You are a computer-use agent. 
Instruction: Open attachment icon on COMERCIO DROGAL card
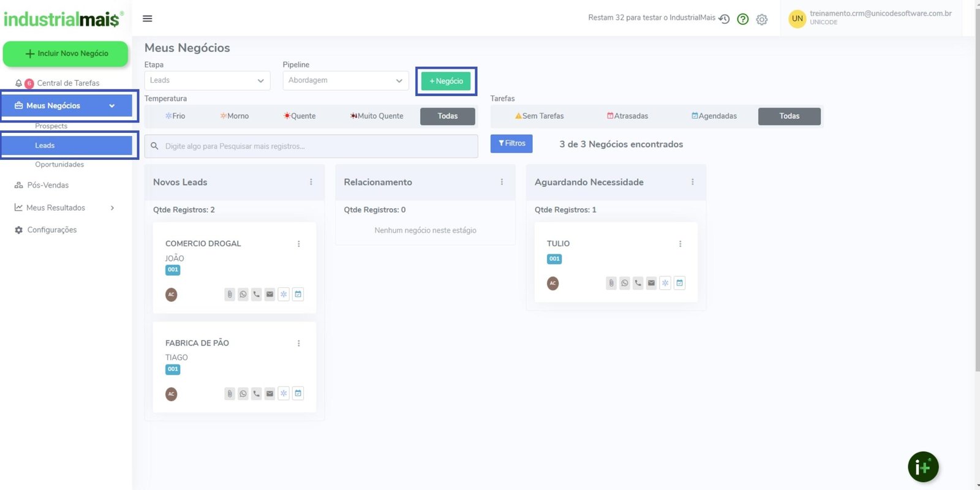[230, 295]
